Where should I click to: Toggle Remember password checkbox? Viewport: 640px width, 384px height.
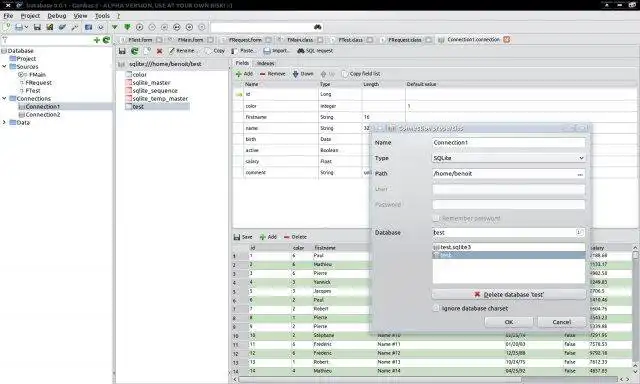click(436, 218)
